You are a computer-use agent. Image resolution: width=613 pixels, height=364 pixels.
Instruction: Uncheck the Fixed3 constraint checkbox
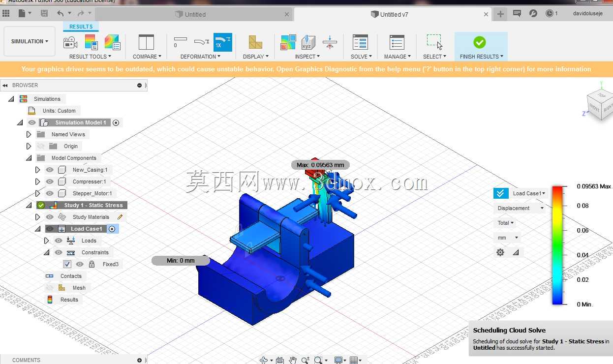[67, 264]
